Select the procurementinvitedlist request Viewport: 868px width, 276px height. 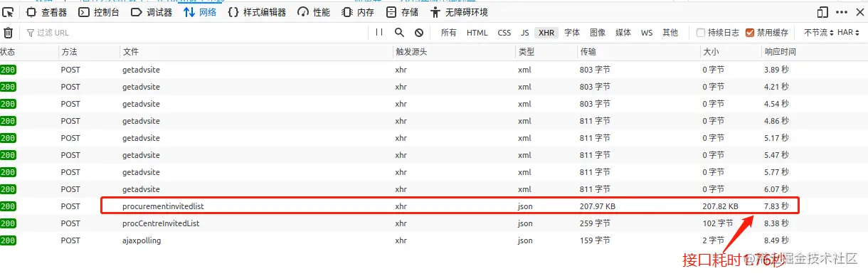tap(434, 206)
